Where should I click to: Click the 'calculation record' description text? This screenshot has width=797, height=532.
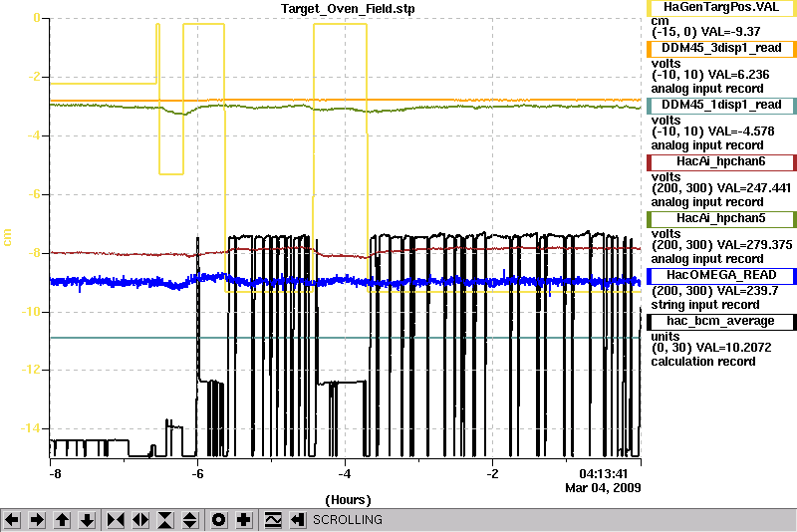[x=703, y=362]
